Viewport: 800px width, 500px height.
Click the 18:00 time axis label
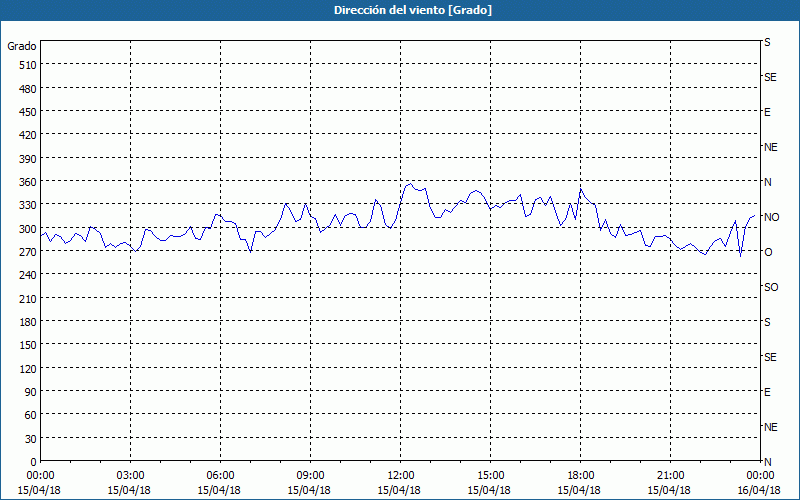click(x=580, y=476)
